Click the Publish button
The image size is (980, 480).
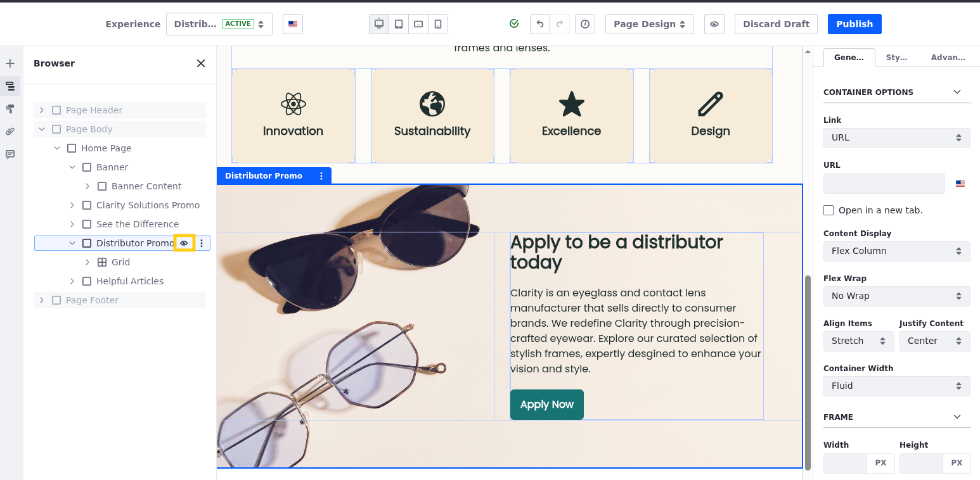click(854, 24)
